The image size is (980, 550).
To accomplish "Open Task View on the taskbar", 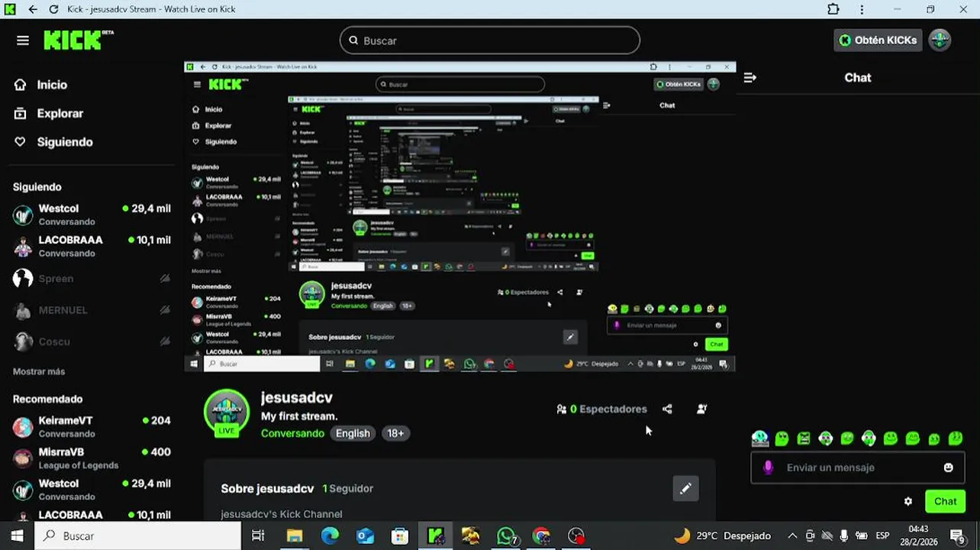I will pyautogui.click(x=258, y=535).
